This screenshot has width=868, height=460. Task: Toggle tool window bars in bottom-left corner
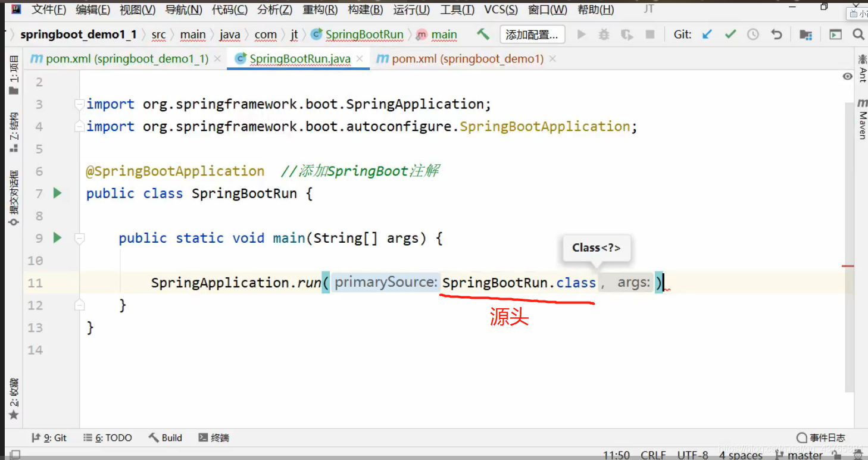[15, 455]
